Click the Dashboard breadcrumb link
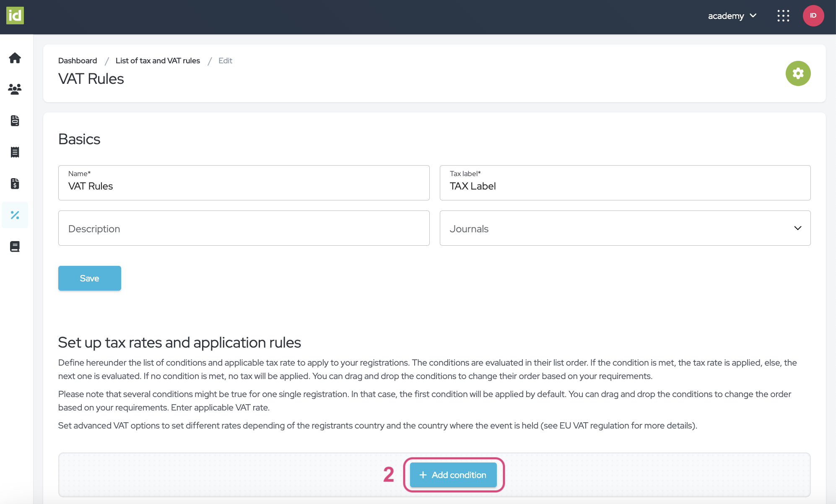836x504 pixels. [77, 60]
